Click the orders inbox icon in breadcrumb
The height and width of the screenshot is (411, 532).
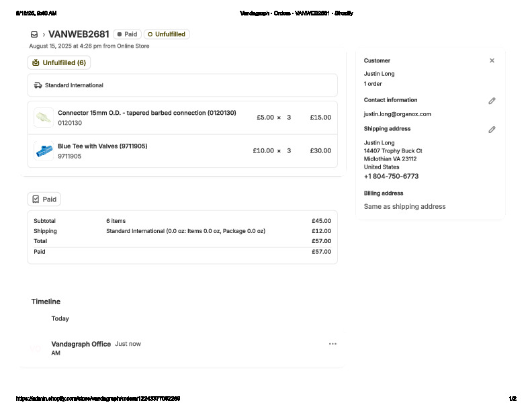[x=34, y=34]
